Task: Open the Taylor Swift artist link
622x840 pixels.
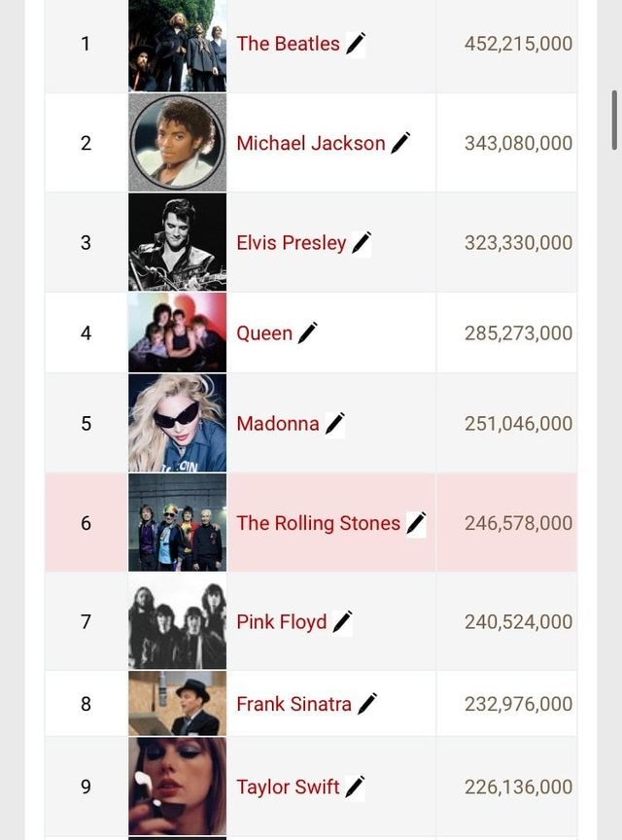Action: click(288, 787)
